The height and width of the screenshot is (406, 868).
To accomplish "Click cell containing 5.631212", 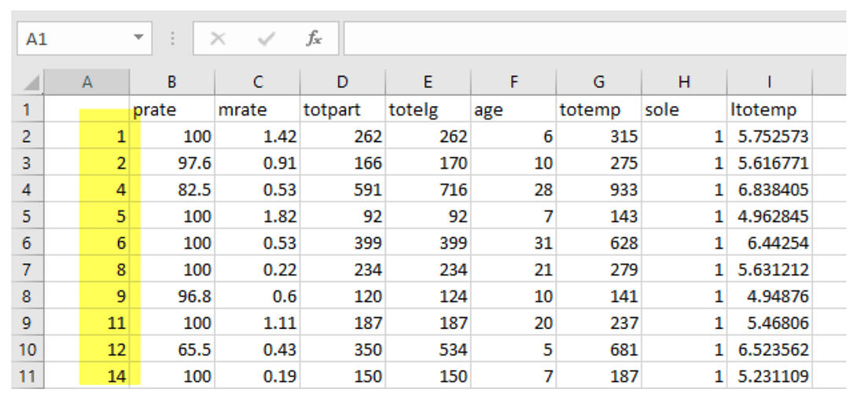I will click(x=770, y=269).
